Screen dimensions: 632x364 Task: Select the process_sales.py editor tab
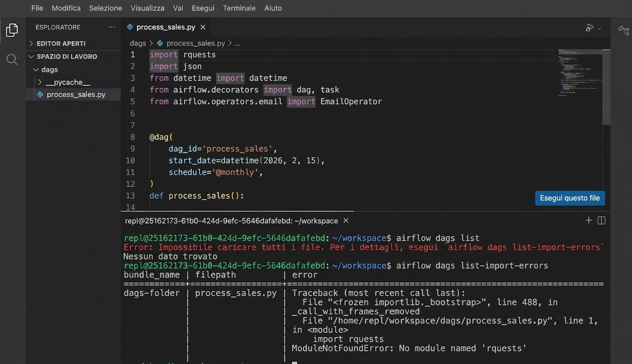pos(166,27)
